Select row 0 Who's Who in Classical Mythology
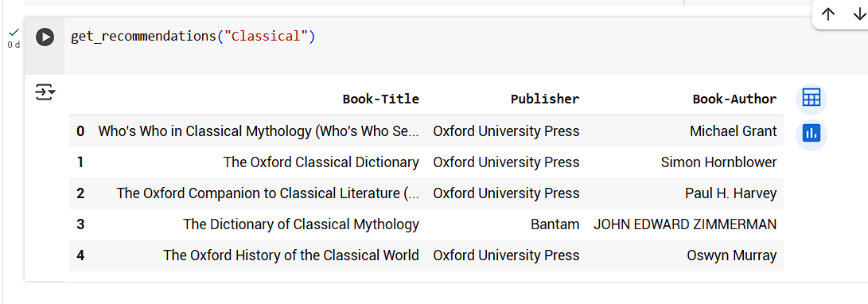 pyautogui.click(x=426, y=131)
